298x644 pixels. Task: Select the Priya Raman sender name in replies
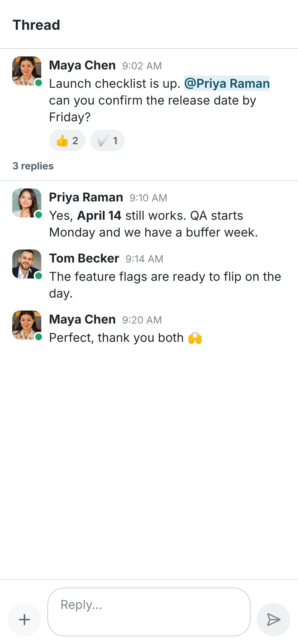tap(86, 197)
